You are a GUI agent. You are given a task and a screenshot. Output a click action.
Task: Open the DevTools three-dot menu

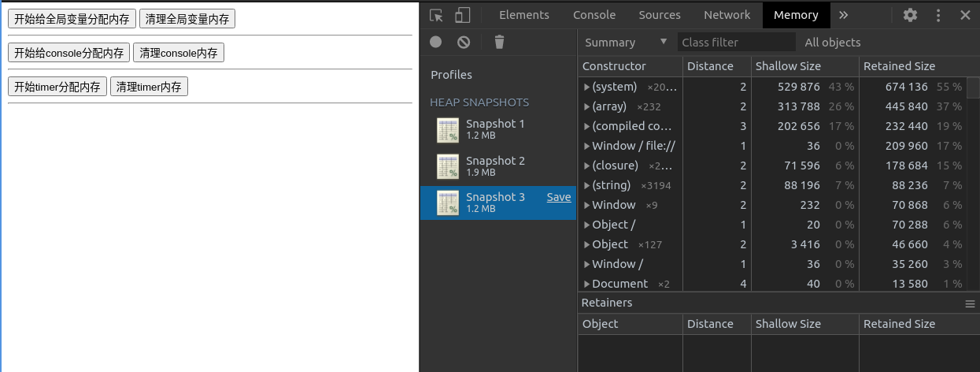[x=938, y=15]
